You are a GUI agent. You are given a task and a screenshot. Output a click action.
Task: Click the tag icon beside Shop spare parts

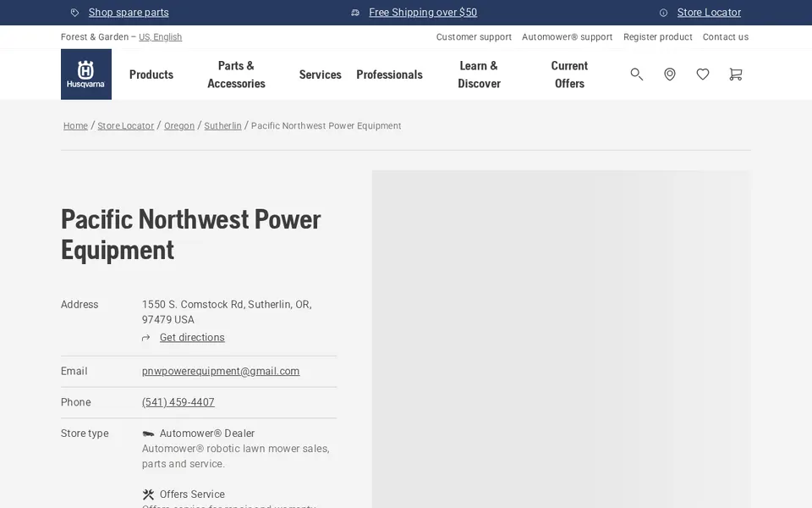74,13
